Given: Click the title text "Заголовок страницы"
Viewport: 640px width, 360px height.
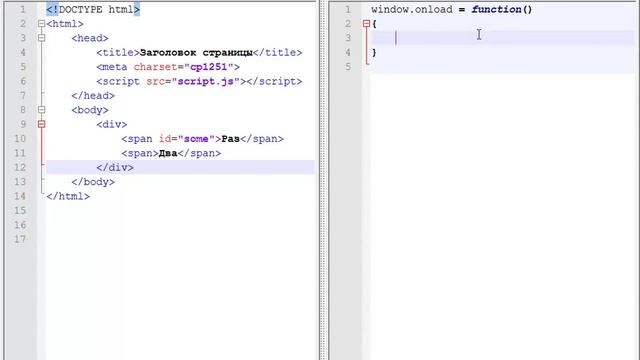Looking at the screenshot, I should coord(196,53).
